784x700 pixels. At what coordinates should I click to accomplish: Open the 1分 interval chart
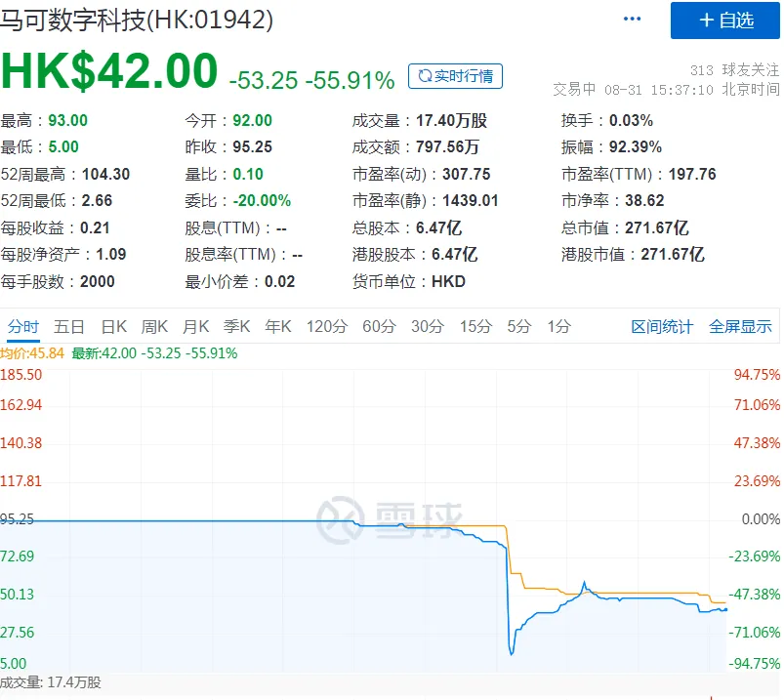558,327
